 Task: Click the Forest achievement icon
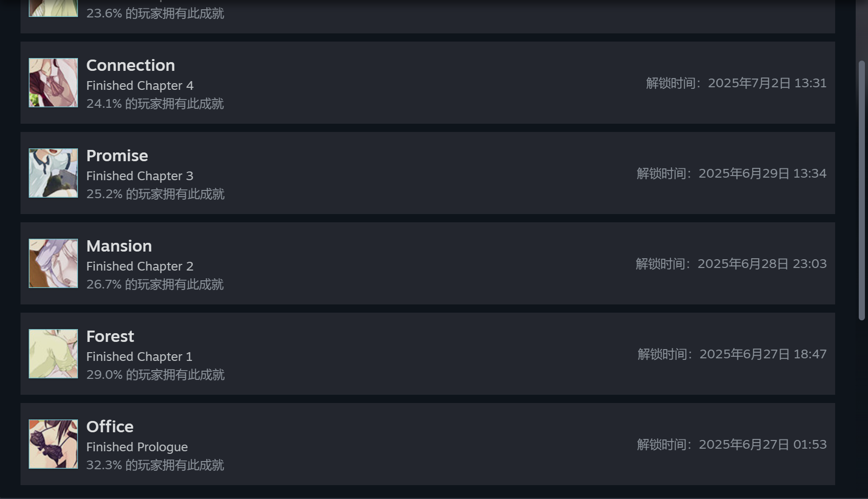click(x=53, y=354)
